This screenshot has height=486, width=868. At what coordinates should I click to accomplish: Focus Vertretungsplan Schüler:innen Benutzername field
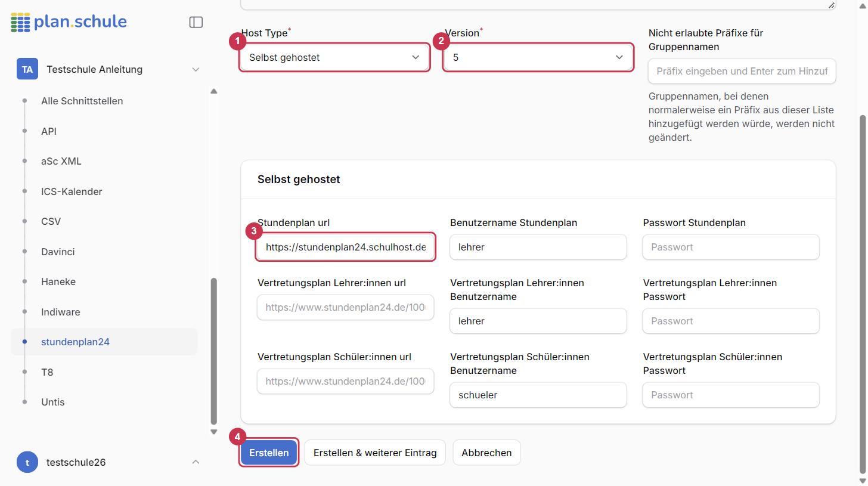[538, 395]
